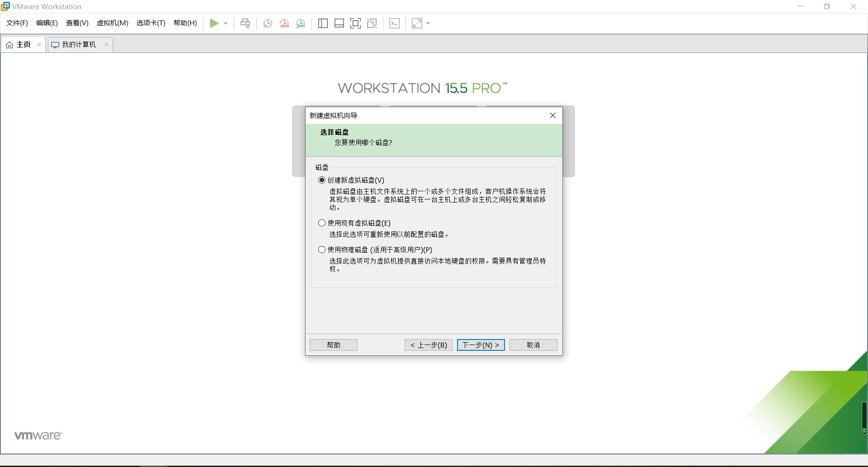Open the 选项卡(T) menu

pos(151,23)
